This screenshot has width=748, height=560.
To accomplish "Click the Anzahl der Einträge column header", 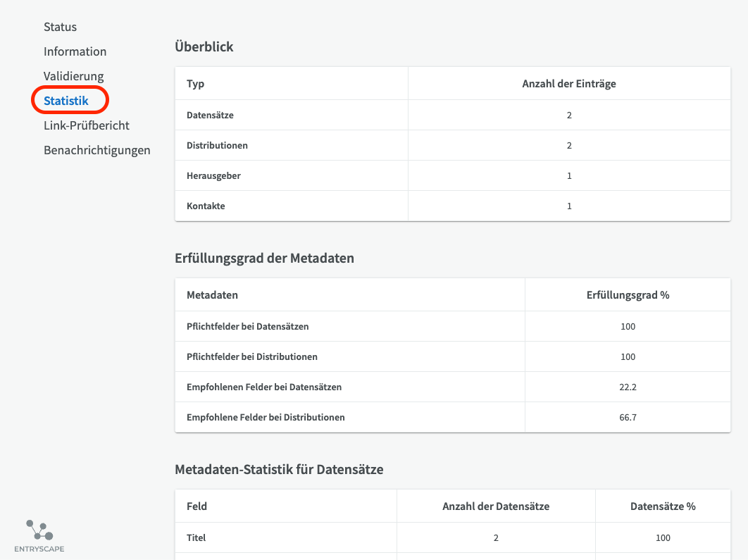I will pos(568,84).
